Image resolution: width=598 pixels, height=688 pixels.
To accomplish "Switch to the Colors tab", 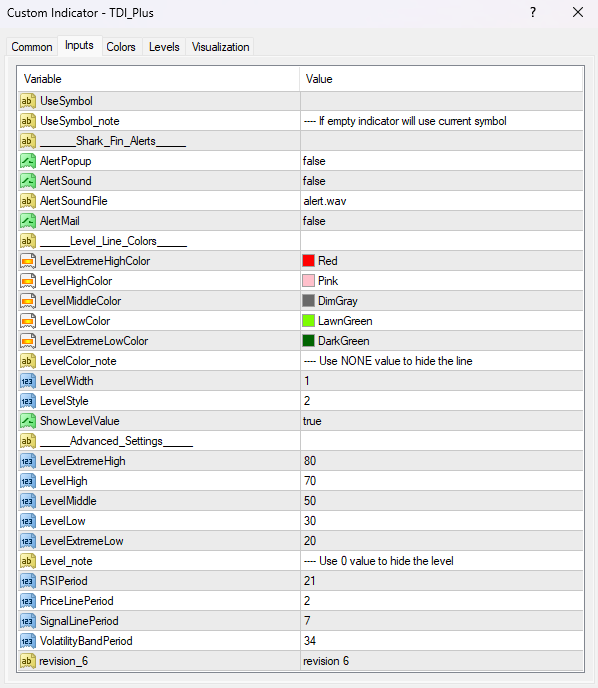I will point(121,47).
